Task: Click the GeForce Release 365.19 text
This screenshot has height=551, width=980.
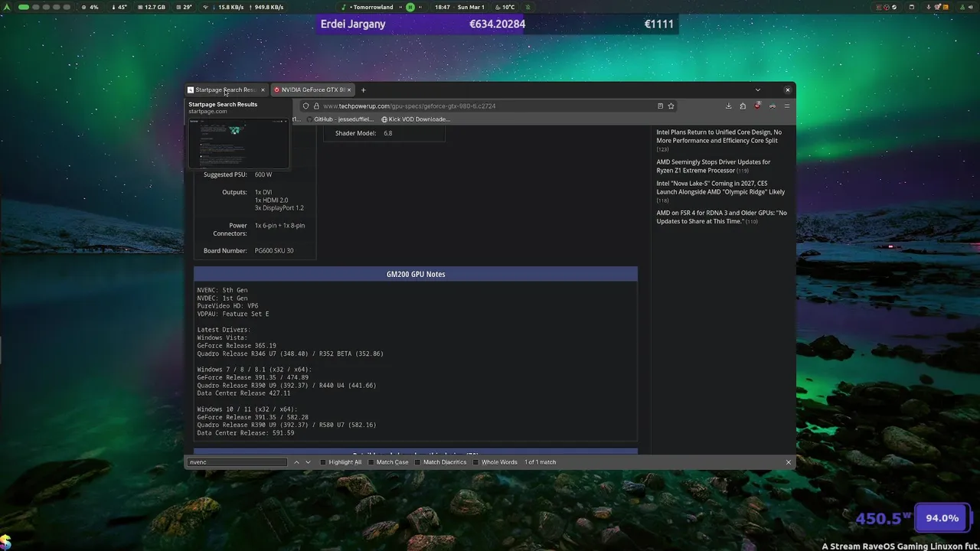Action: 237,346
